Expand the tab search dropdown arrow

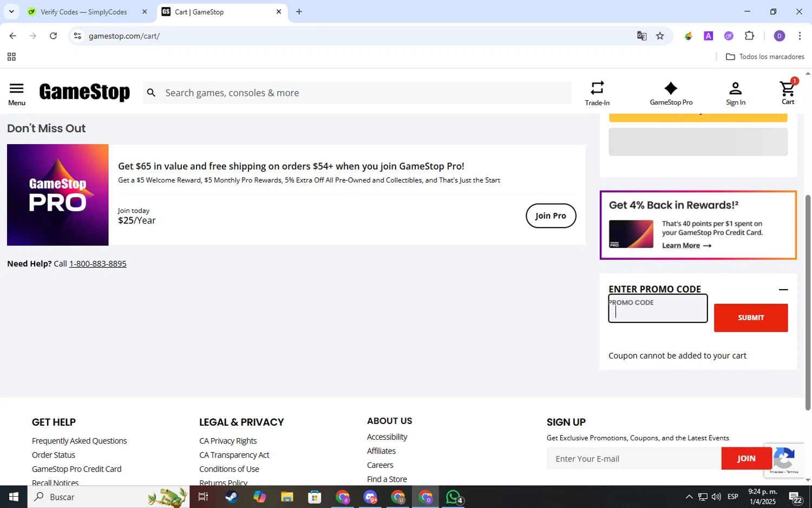pos(11,11)
